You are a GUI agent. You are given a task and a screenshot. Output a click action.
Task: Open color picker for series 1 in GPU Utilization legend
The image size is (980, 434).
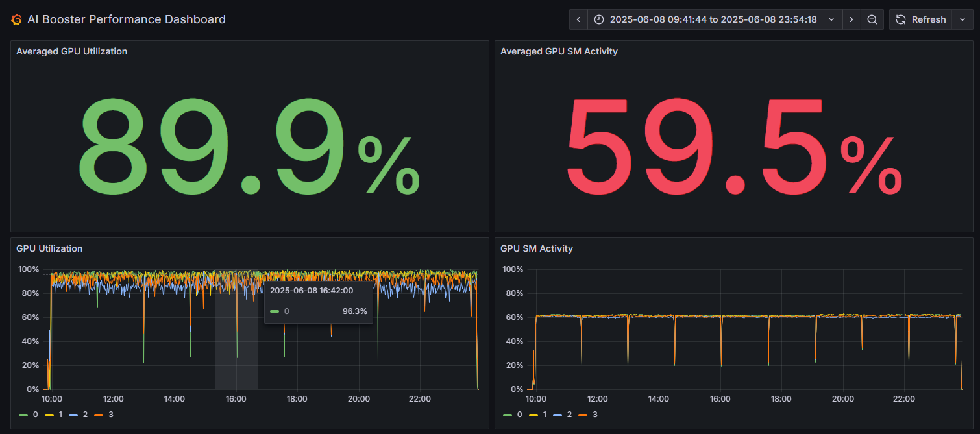[49, 415]
